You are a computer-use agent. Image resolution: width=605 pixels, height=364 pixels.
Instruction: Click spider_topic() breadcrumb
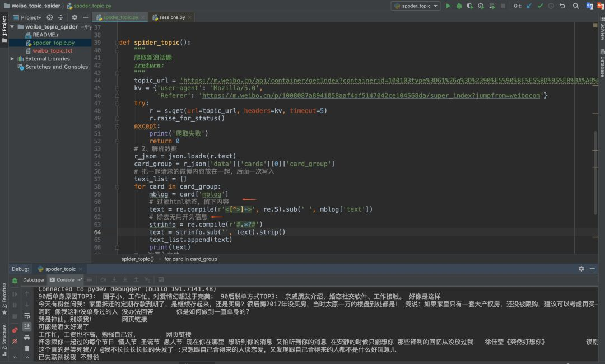(137, 259)
